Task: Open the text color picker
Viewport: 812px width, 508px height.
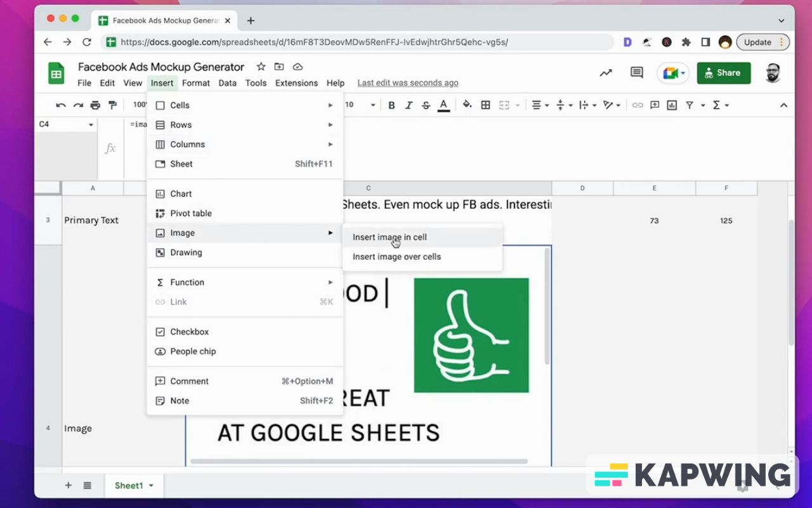Action: 444,105
